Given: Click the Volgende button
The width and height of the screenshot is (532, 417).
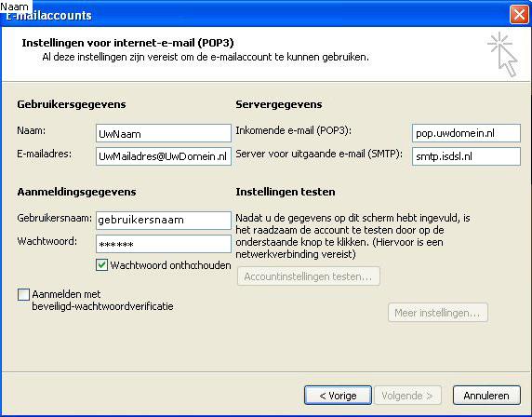Looking at the screenshot, I should click(407, 396).
